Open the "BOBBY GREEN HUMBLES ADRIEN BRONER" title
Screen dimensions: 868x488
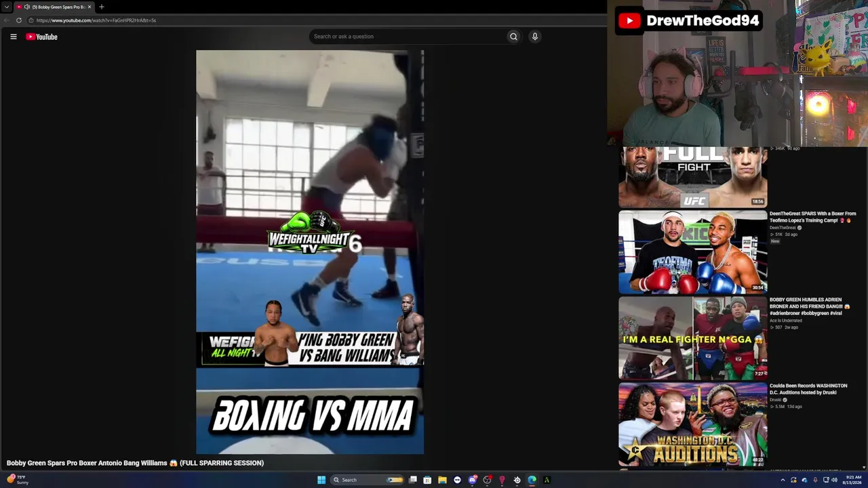[x=809, y=306]
